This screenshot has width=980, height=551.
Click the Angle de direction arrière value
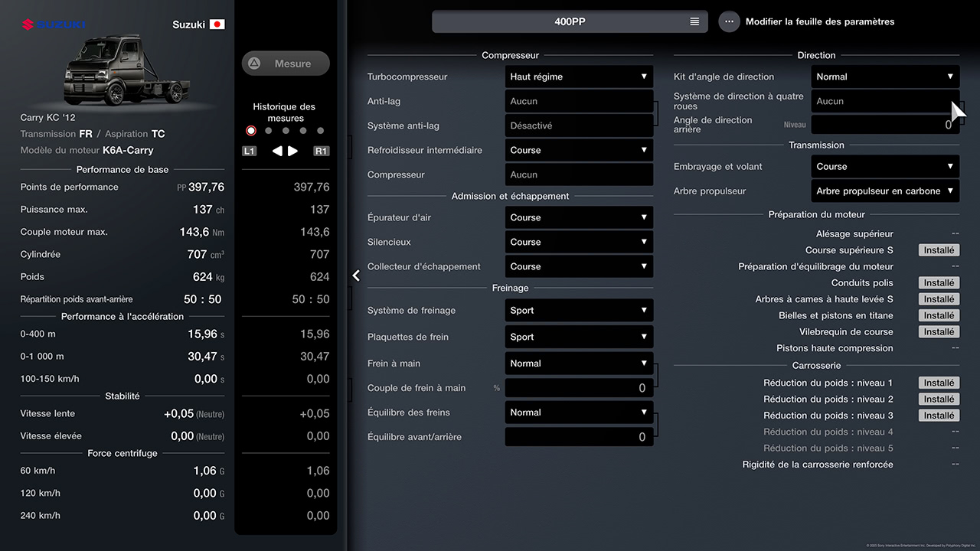click(x=885, y=125)
